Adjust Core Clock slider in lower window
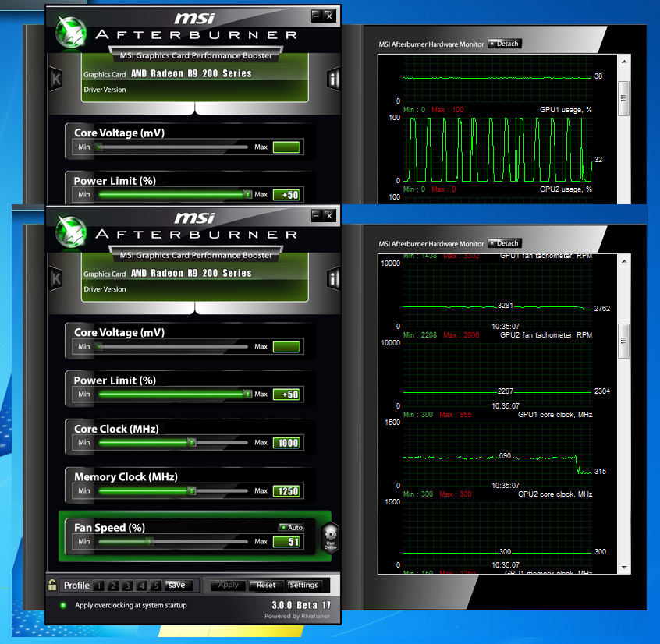Image resolution: width=660 pixels, height=644 pixels. [191, 443]
